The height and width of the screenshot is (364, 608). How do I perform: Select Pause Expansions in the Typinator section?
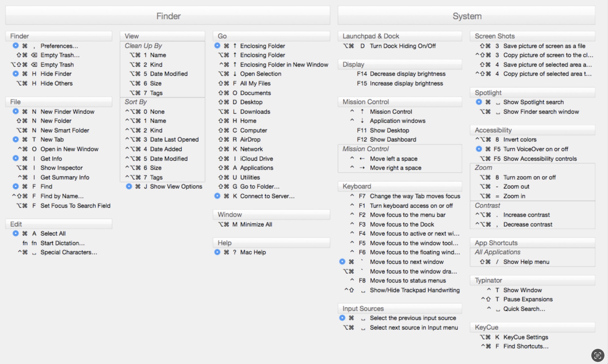pos(528,299)
